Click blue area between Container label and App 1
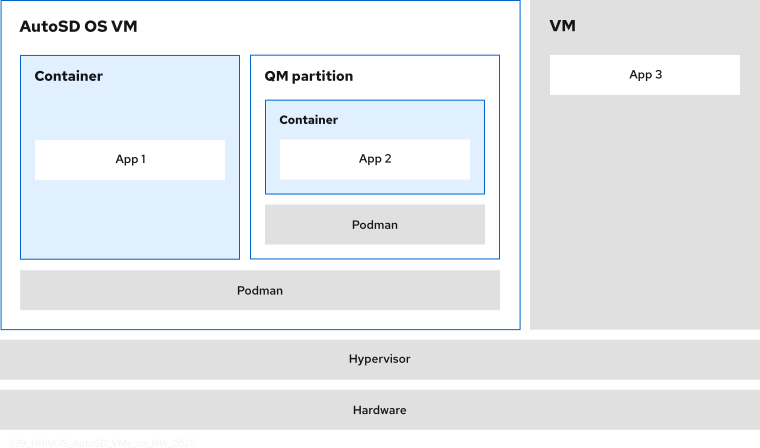The height and width of the screenshot is (448, 760). click(x=130, y=110)
